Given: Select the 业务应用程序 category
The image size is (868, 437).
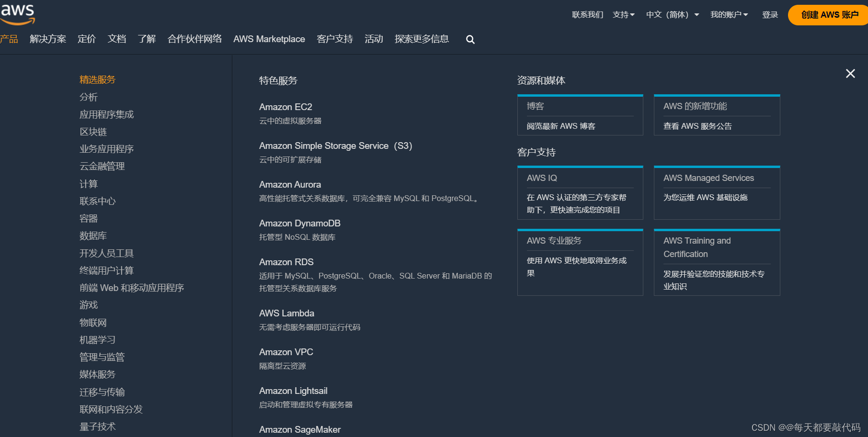Looking at the screenshot, I should pyautogui.click(x=106, y=149).
